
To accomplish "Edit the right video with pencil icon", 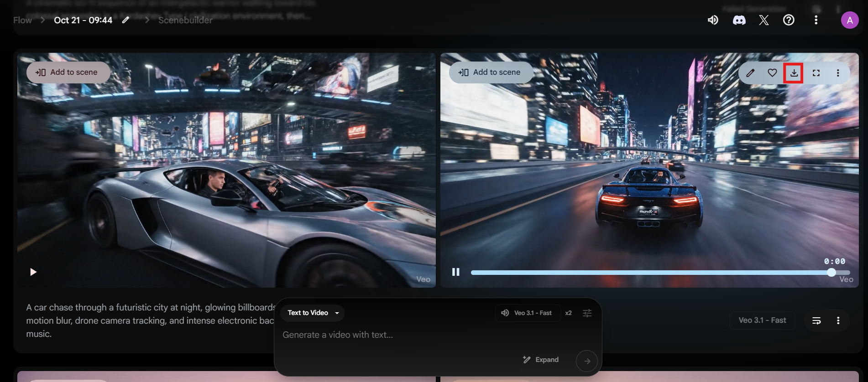I will coord(750,73).
